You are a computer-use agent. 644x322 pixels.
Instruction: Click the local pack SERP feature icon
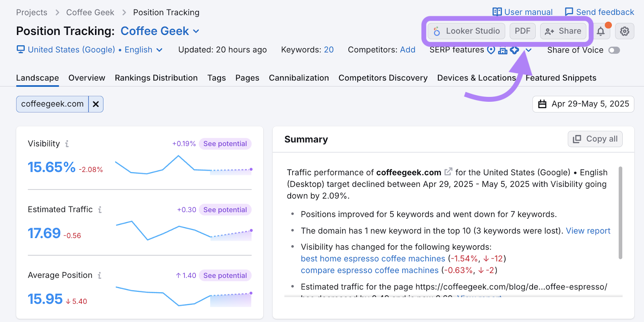(491, 50)
